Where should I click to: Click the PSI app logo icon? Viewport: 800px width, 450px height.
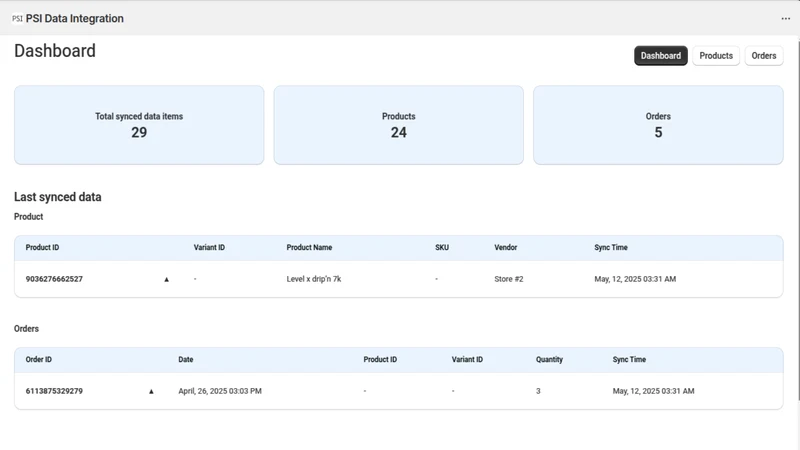(x=17, y=18)
